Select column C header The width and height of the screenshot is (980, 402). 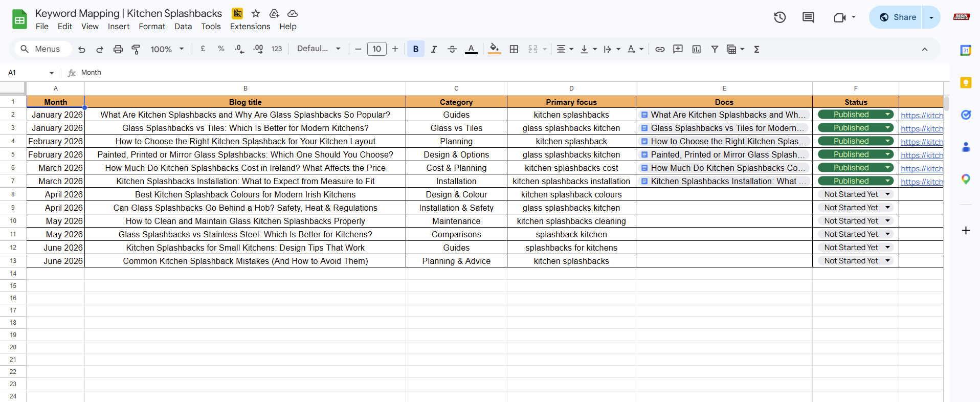click(x=456, y=88)
